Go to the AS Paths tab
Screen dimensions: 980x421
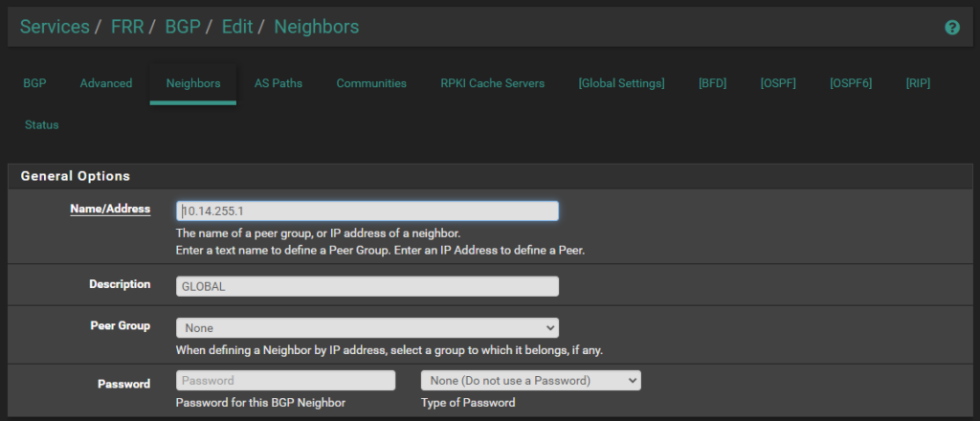(278, 83)
